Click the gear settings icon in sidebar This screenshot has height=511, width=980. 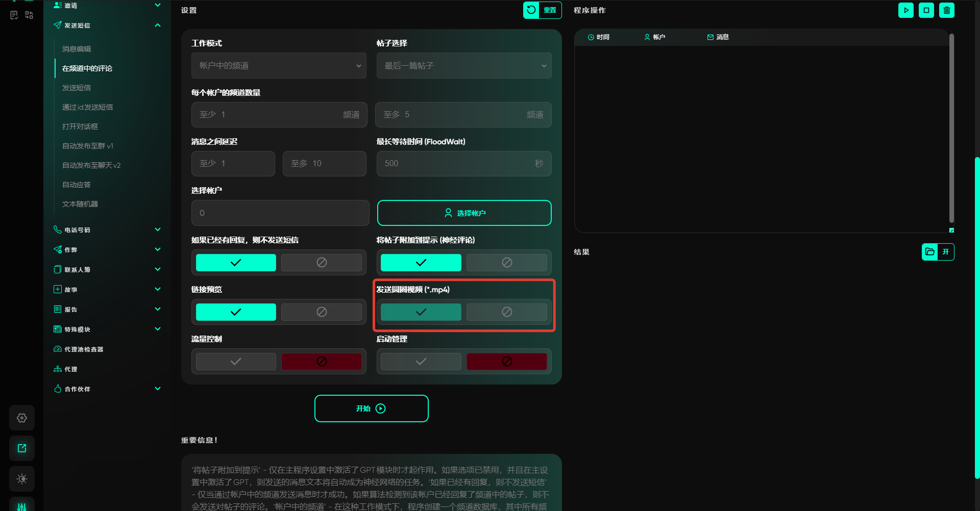22,418
